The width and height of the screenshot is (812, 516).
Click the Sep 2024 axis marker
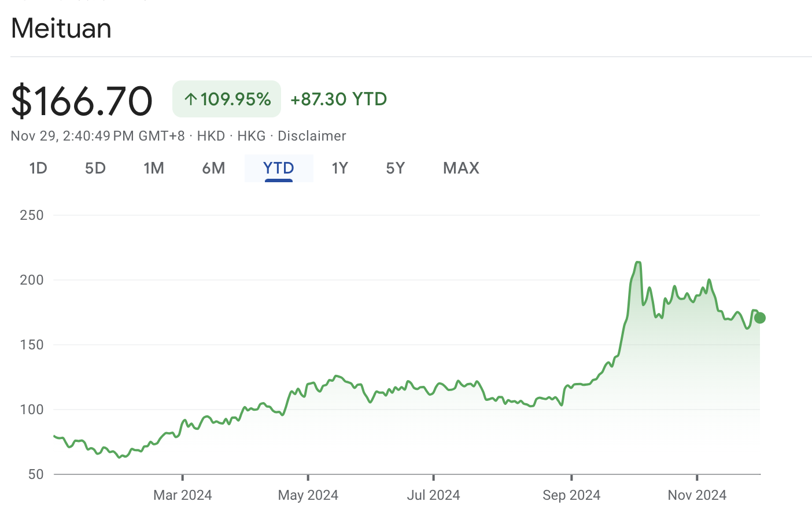click(x=571, y=495)
